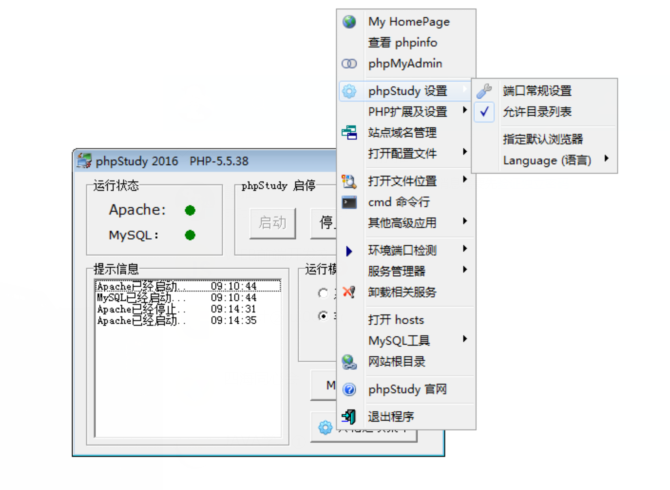Select 卸载相关服务 menu entry
The image size is (670, 490).
pyautogui.click(x=406, y=292)
